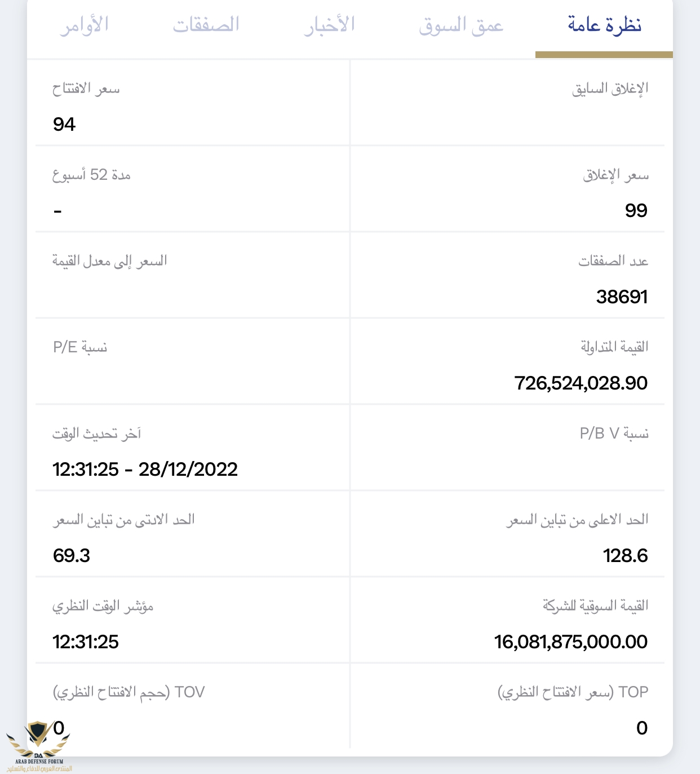The height and width of the screenshot is (774, 700).
Task: Click the نسبة P/B V label
Action: [614, 434]
